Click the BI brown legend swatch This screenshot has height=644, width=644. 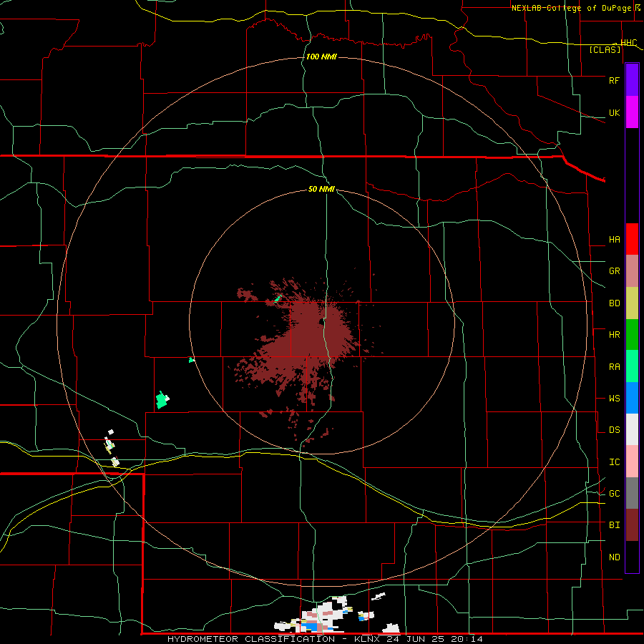pos(632,525)
